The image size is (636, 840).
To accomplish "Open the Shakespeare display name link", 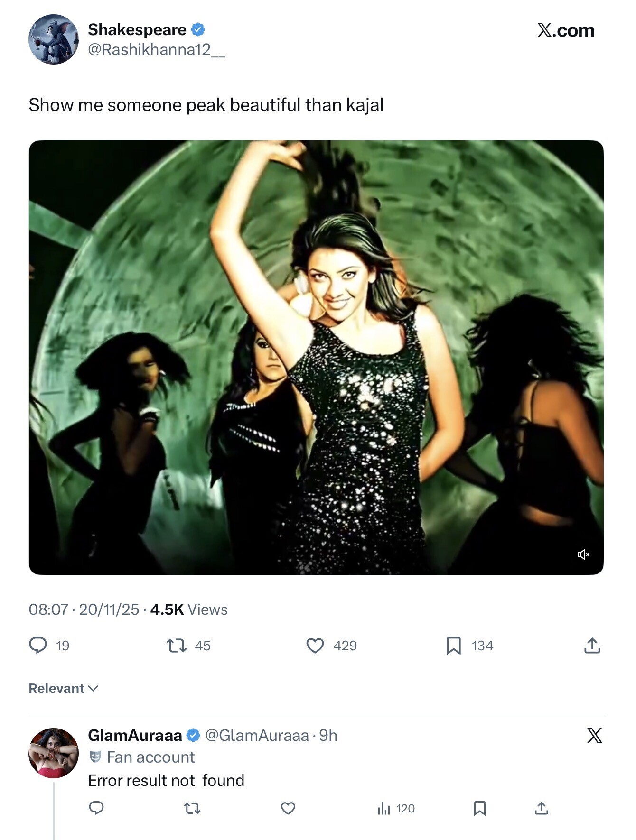I will point(137,30).
